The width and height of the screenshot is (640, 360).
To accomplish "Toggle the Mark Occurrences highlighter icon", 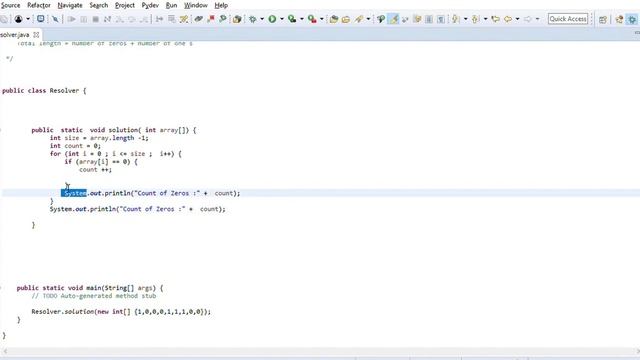I will click(393, 19).
